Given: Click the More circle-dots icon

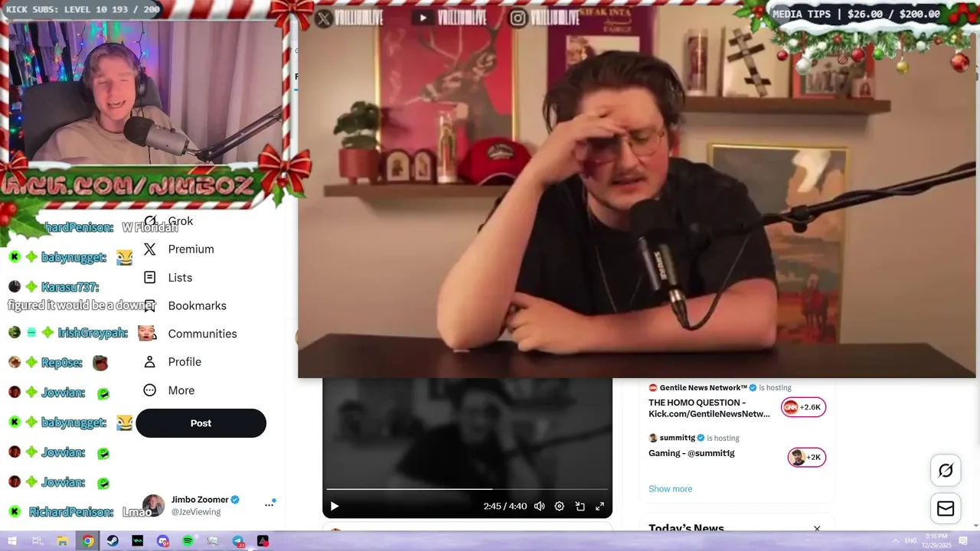Looking at the screenshot, I should pyautogui.click(x=150, y=390).
